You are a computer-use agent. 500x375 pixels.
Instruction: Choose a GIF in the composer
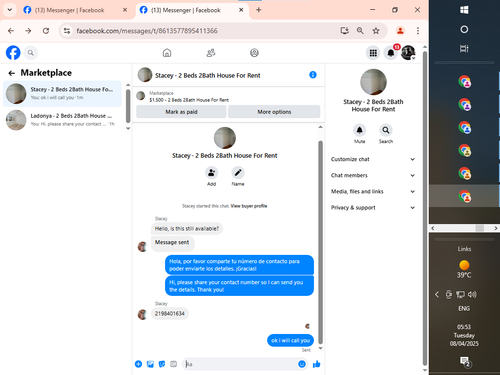pyautogui.click(x=173, y=364)
